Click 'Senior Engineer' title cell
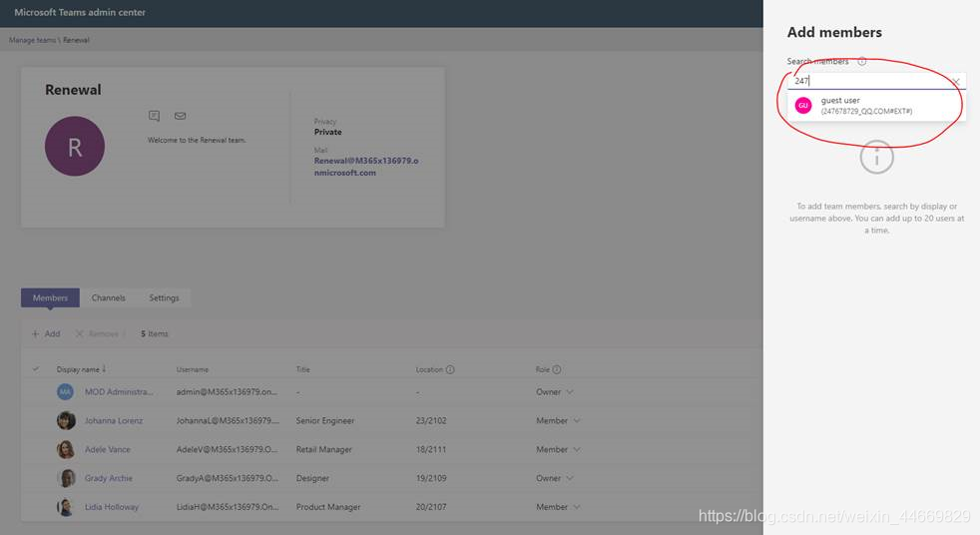 point(325,420)
